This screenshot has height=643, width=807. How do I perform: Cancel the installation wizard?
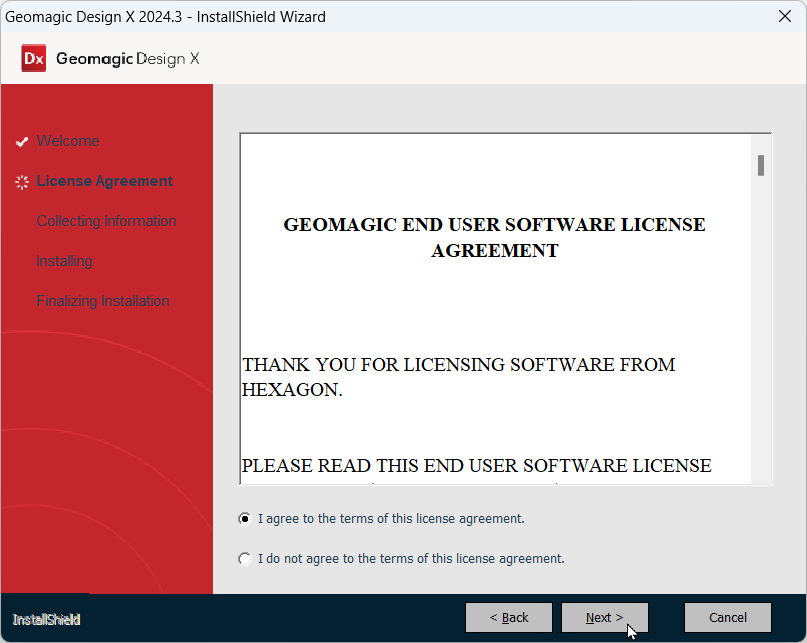pos(727,617)
